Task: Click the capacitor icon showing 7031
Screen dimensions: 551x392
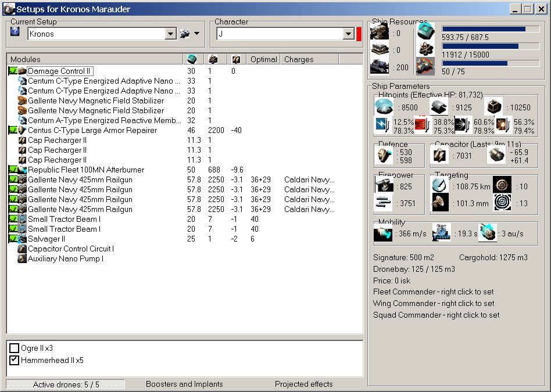Action: (440, 155)
